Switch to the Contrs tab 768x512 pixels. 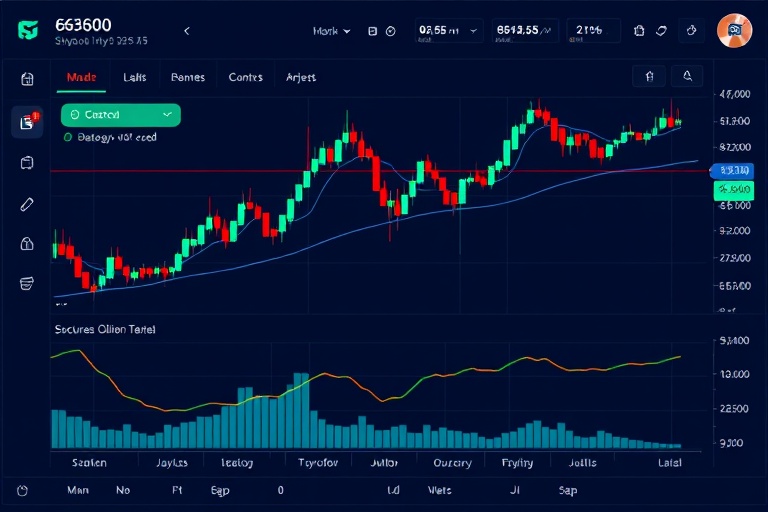click(246, 76)
